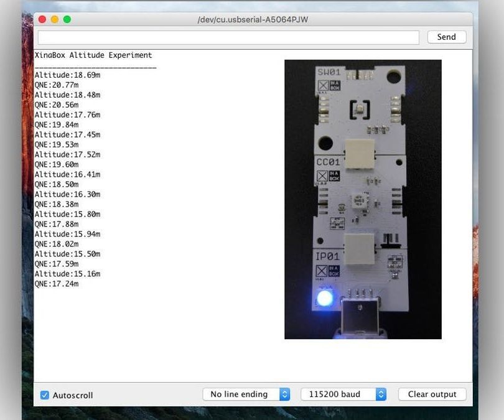Screen dimensions: 504x420
Task: Select the Altitude:15.50m output line
Action: [x=67, y=254]
